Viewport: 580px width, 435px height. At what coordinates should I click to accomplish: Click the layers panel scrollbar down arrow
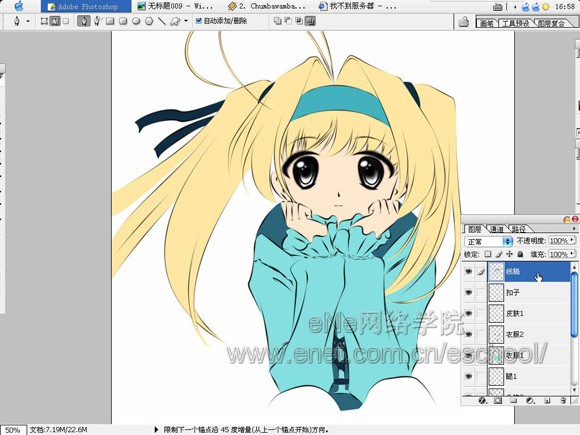(x=574, y=389)
